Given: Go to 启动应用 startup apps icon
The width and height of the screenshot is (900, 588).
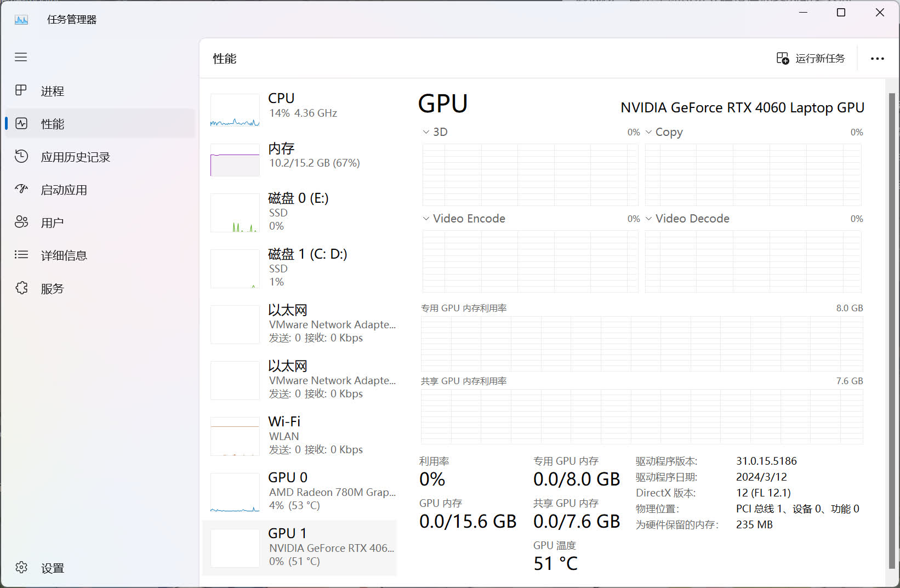Looking at the screenshot, I should click(x=21, y=190).
